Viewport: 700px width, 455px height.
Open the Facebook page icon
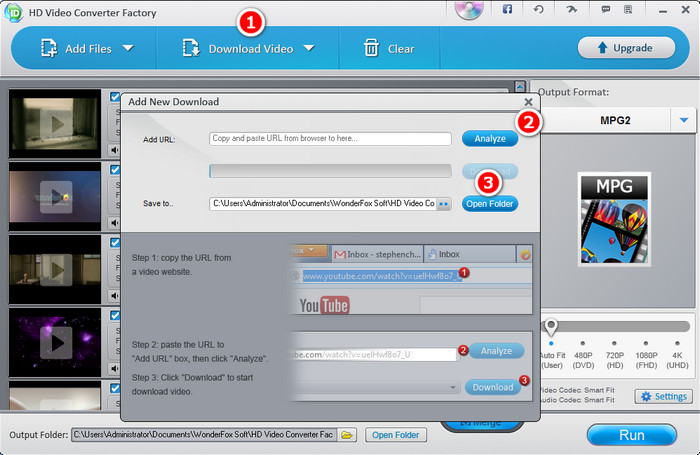point(507,9)
